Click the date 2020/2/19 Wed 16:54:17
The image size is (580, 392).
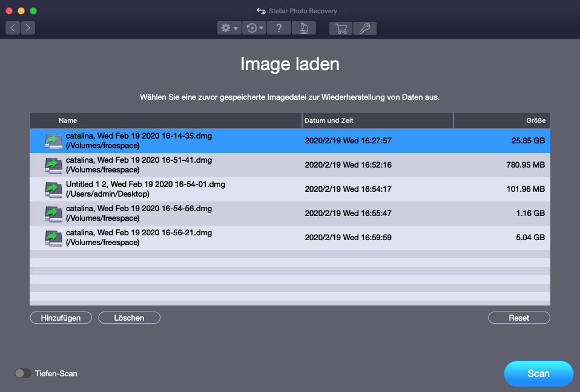tap(348, 189)
